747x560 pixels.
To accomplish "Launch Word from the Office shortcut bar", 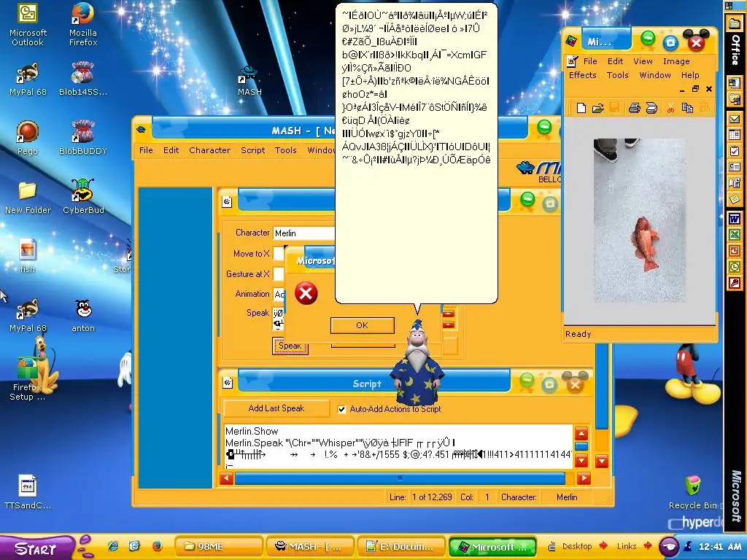I will point(734,219).
